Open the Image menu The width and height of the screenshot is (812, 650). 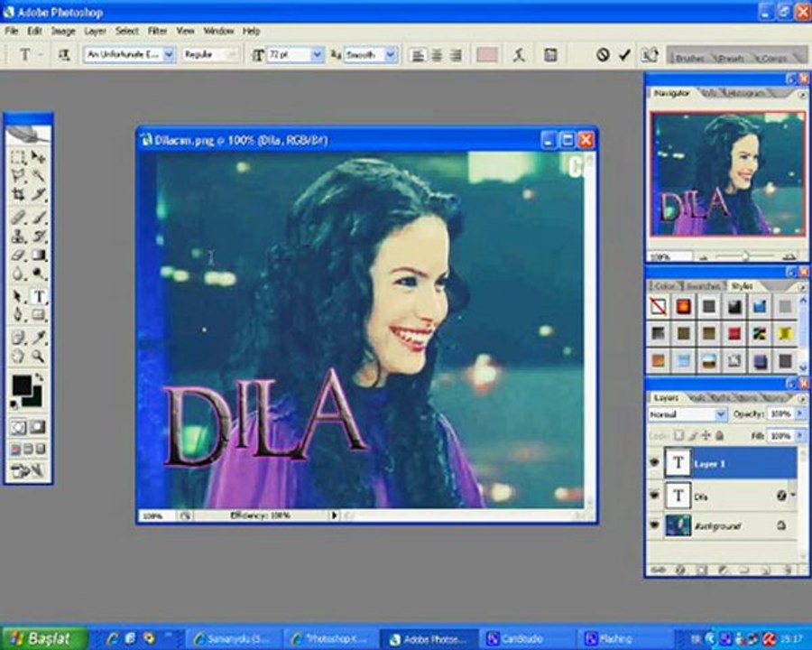pyautogui.click(x=63, y=31)
